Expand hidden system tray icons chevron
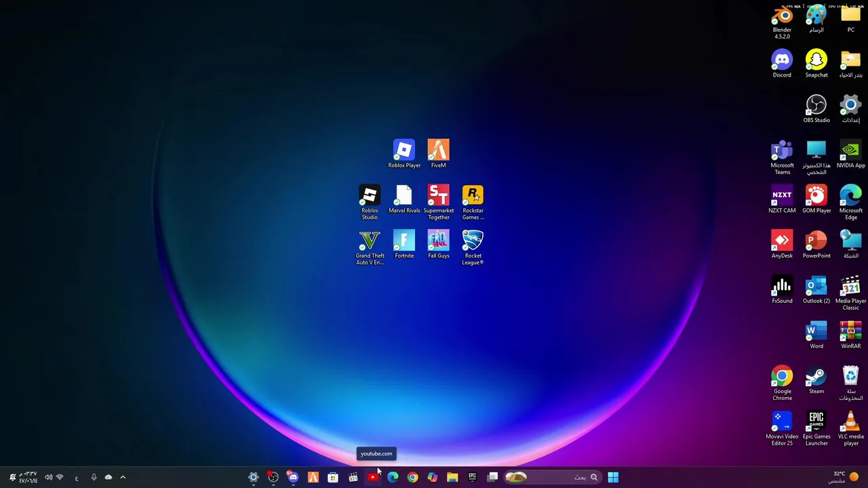 (123, 477)
